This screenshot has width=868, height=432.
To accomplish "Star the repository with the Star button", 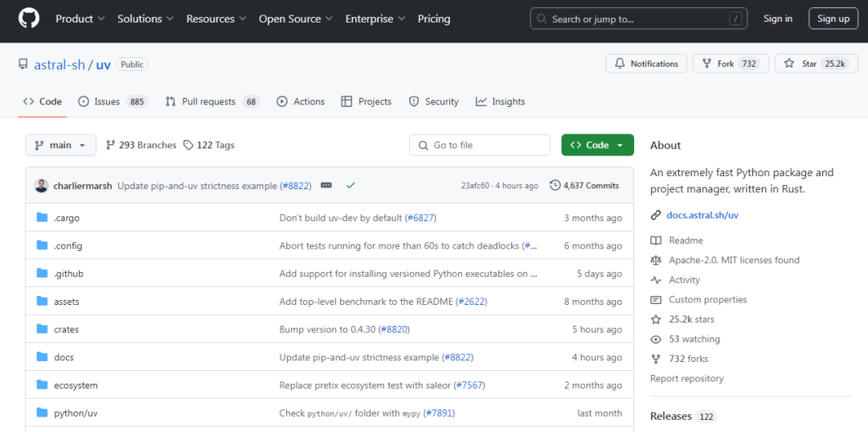I will 817,64.
